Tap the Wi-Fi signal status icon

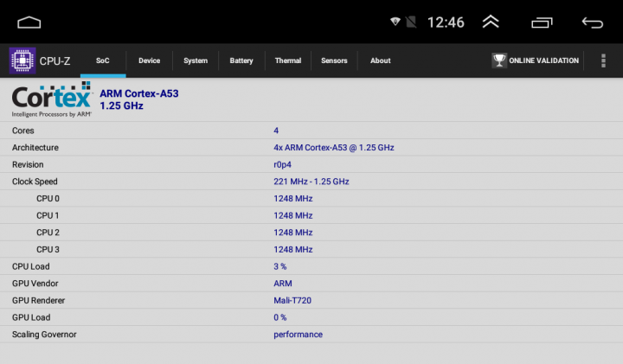tap(395, 22)
